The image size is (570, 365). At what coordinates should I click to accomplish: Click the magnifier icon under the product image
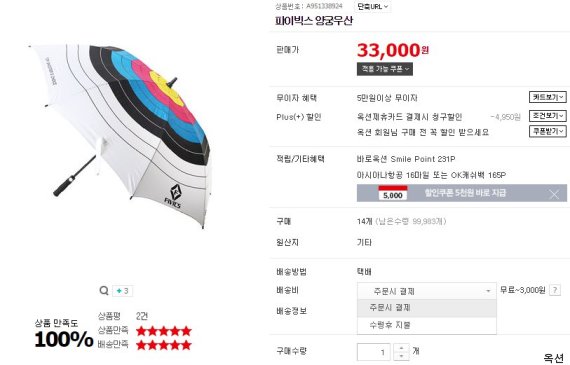point(104,290)
